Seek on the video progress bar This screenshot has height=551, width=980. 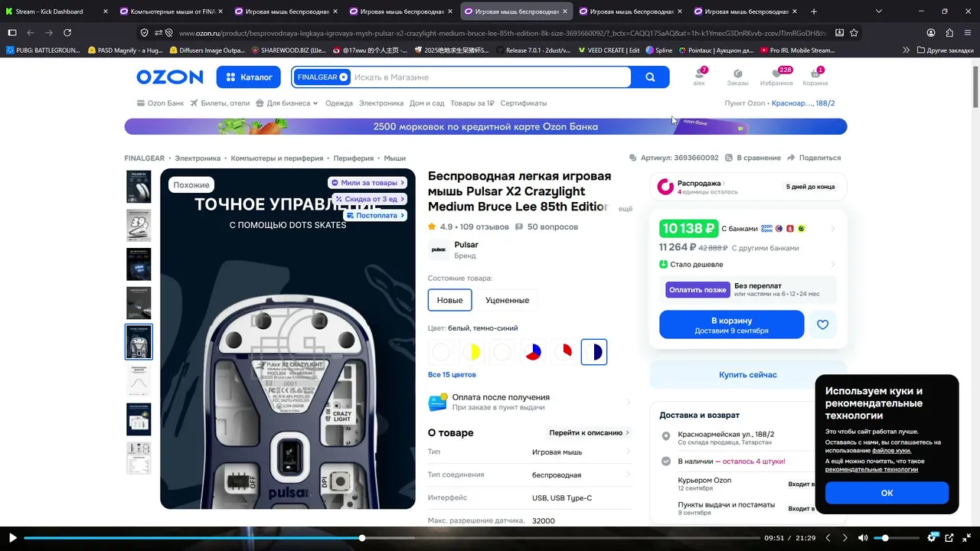pyautogui.click(x=392, y=538)
